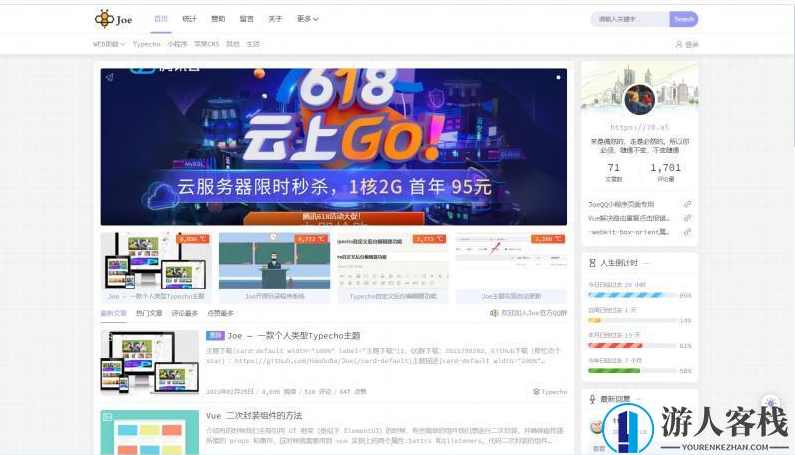
Task: Open the 留言 nav item
Action: click(246, 19)
